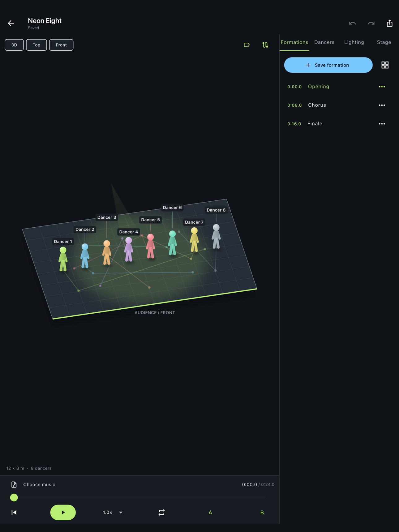Image resolution: width=399 pixels, height=532 pixels.
Task: Click Choose music
Action: (x=39, y=484)
